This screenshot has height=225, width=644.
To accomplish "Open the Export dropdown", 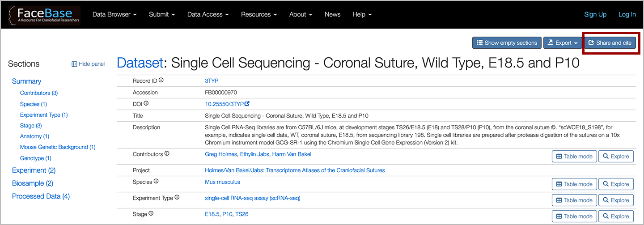I will tap(562, 43).
